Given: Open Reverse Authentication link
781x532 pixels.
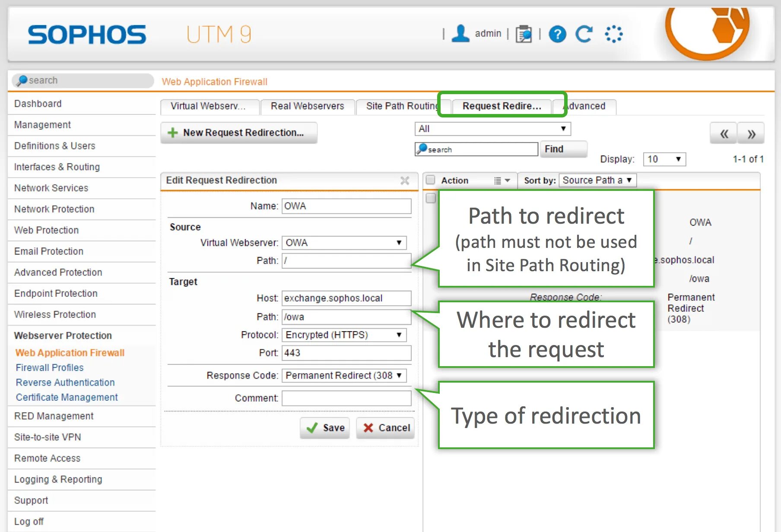Looking at the screenshot, I should [65, 382].
